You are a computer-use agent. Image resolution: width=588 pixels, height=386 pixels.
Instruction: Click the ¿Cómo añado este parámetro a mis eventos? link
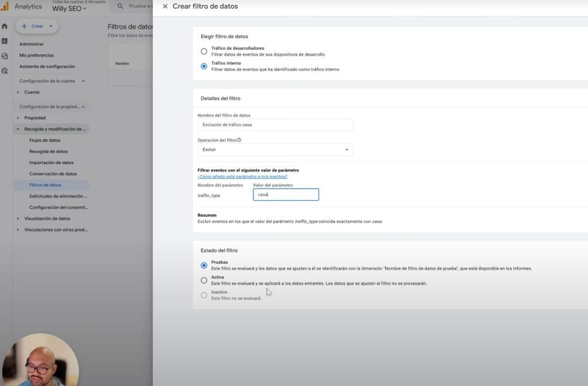coord(242,177)
